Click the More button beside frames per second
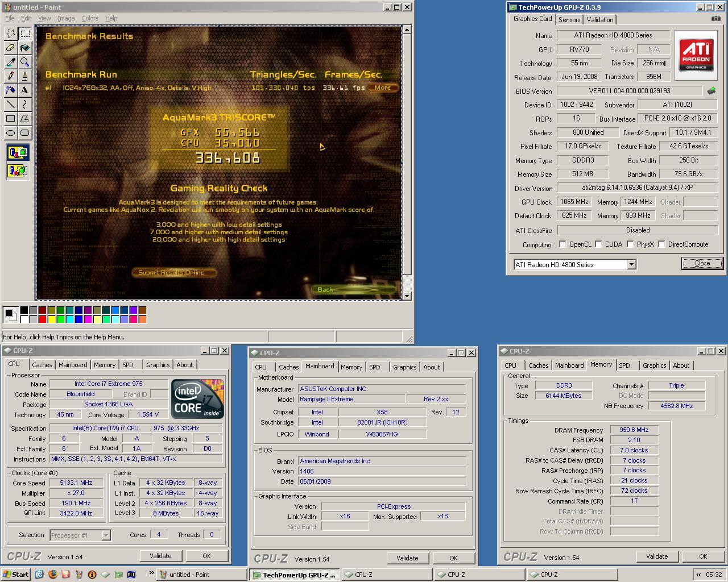728x582 pixels. (383, 88)
